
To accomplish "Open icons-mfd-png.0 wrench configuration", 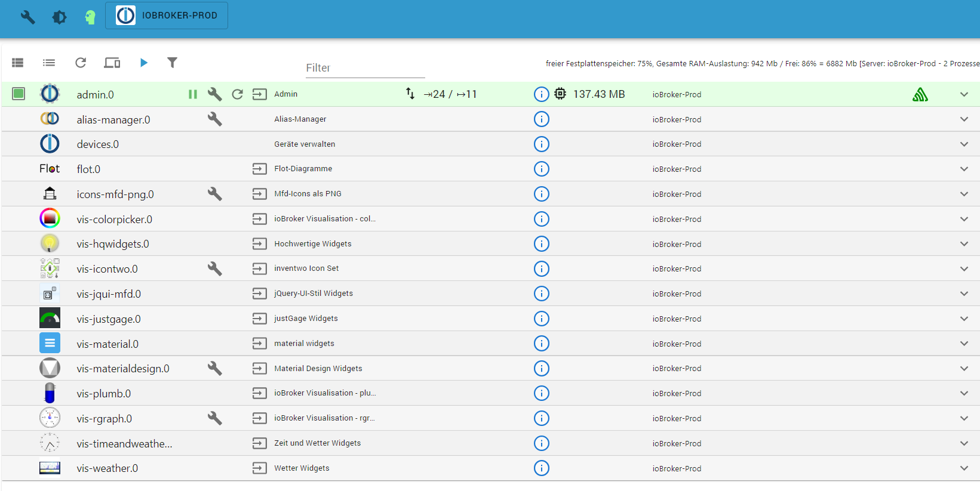I will (x=215, y=194).
